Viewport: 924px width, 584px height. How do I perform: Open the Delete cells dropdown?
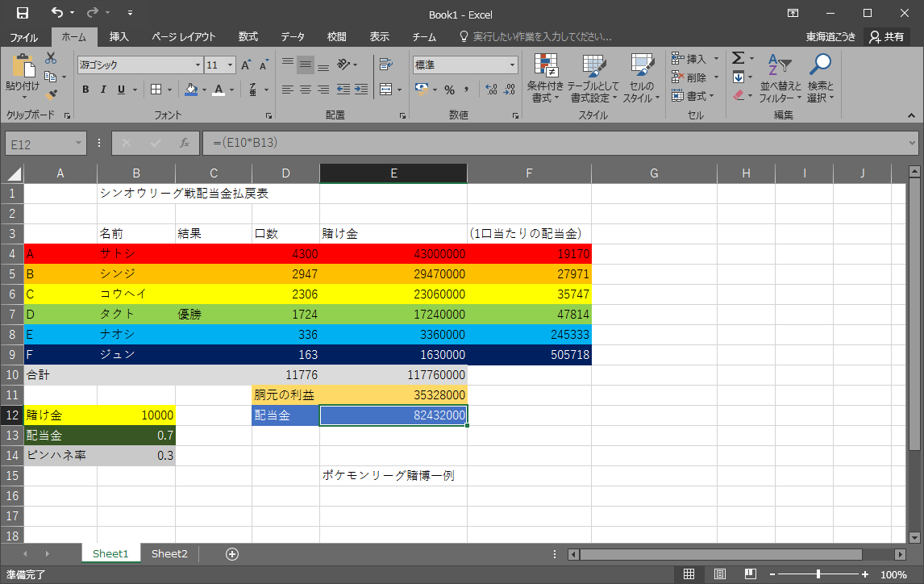pyautogui.click(x=717, y=77)
